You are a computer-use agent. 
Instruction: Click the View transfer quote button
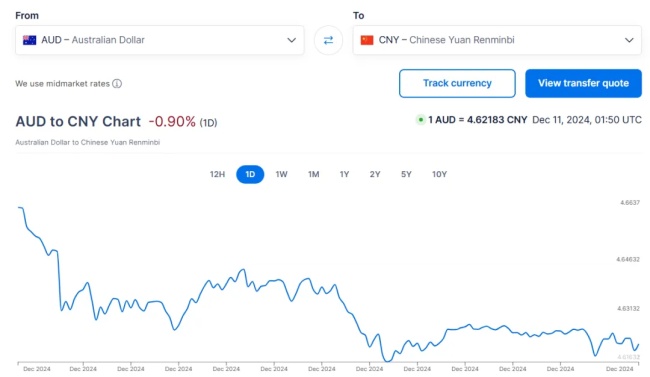583,83
